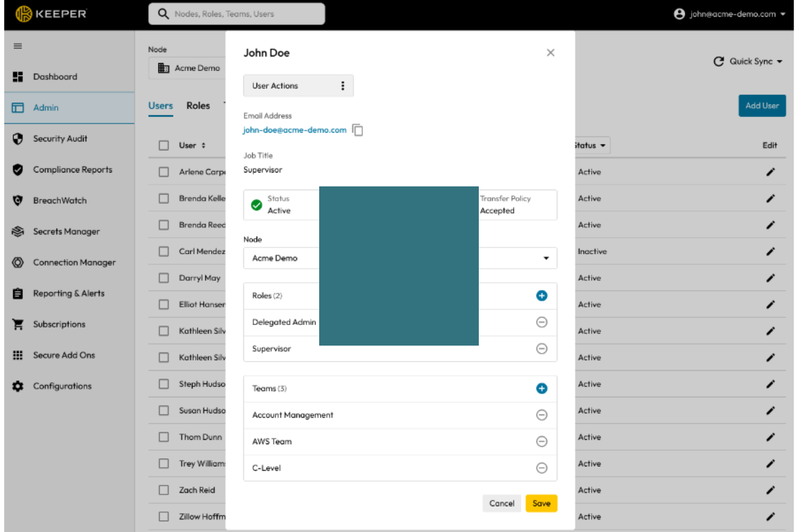Viewport: 798px width, 532px height.
Task: Open the john@acme-demo.com account menu
Action: point(730,14)
